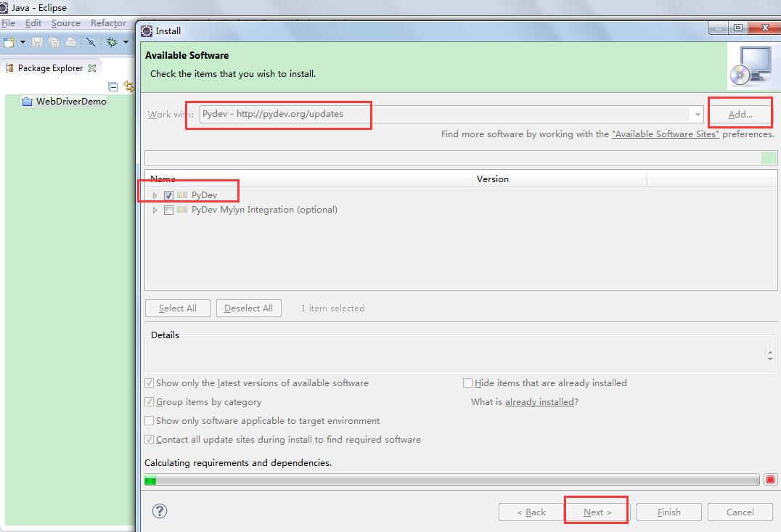Open the New wizard dropdown arrow
Screen dimensions: 781x532
(23, 42)
